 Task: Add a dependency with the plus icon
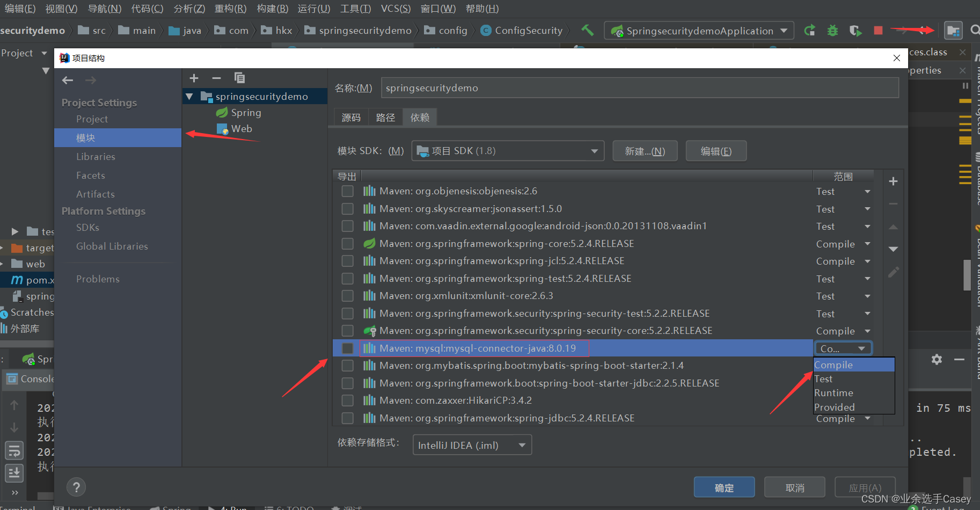pos(893,181)
